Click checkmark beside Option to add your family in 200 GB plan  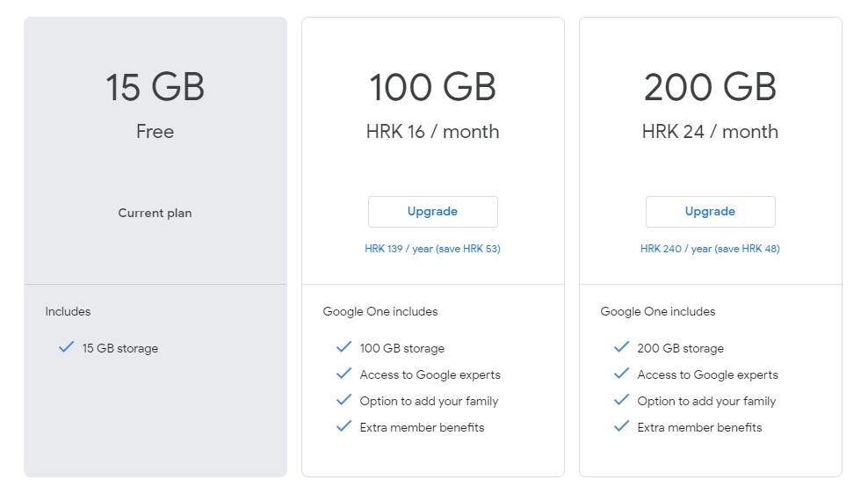coord(622,400)
